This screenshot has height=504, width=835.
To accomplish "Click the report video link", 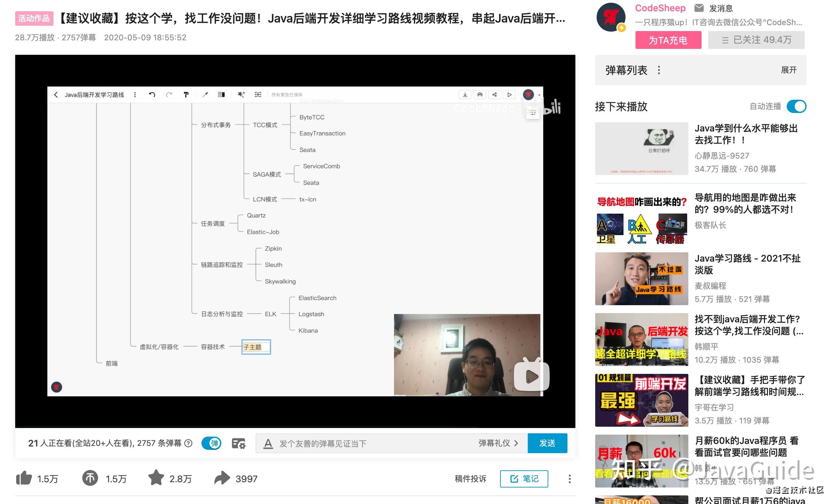I will click(x=470, y=479).
